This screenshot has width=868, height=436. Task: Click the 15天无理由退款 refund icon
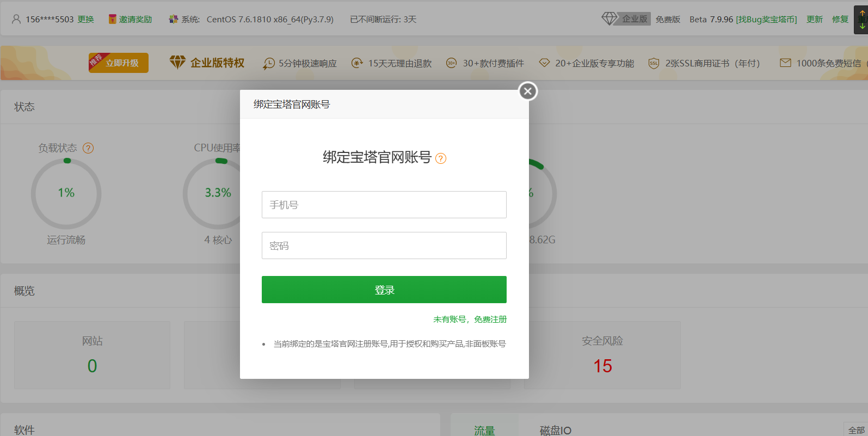tap(357, 63)
